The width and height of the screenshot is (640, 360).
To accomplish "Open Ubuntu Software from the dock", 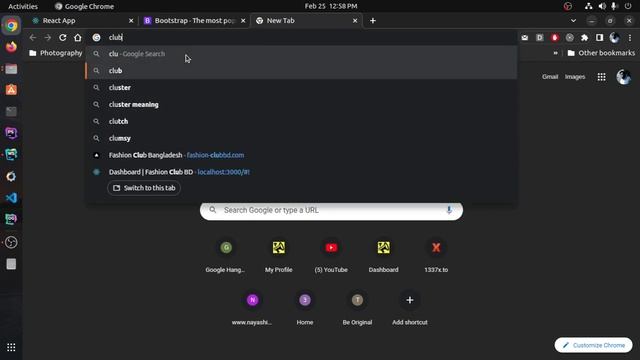I will click(11, 90).
